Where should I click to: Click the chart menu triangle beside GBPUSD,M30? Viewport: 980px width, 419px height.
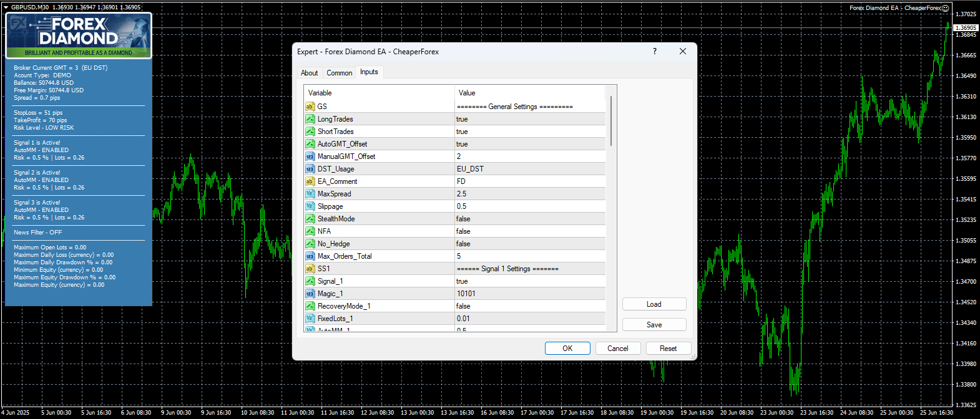click(x=5, y=7)
